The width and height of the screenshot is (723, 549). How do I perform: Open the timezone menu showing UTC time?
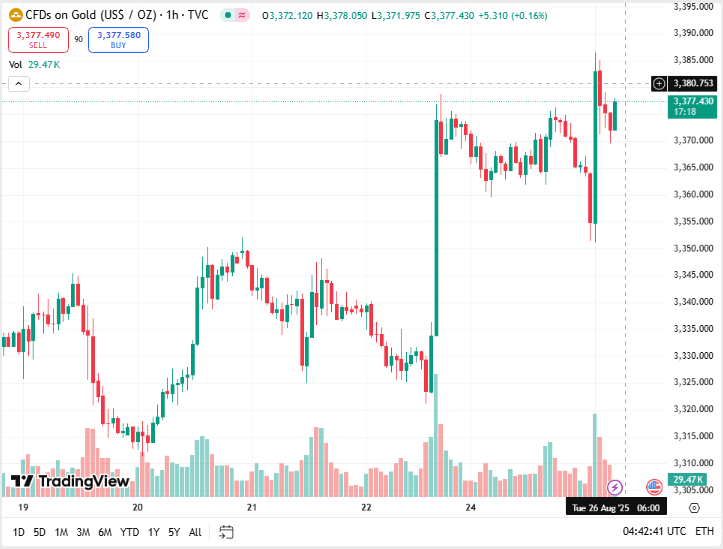point(654,532)
